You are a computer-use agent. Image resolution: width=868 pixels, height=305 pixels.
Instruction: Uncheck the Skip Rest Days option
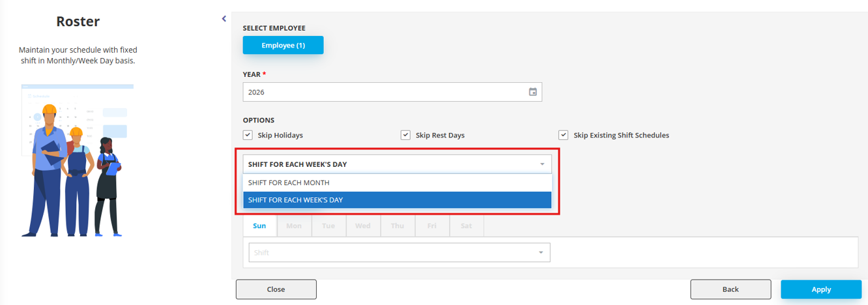point(405,136)
